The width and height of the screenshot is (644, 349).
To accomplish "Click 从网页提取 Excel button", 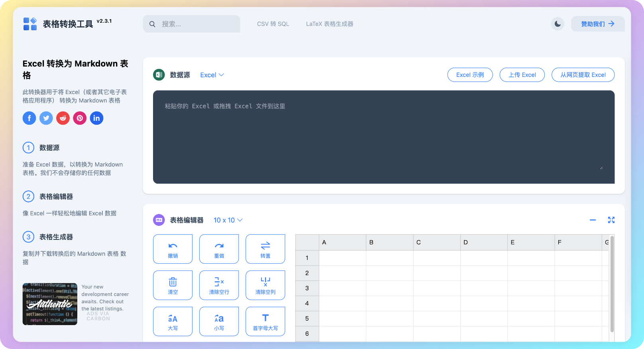I will tap(583, 75).
